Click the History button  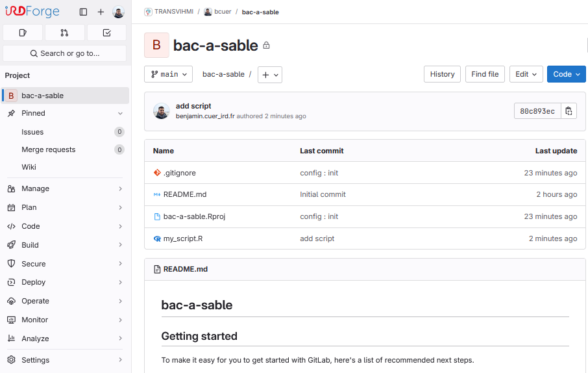point(442,74)
